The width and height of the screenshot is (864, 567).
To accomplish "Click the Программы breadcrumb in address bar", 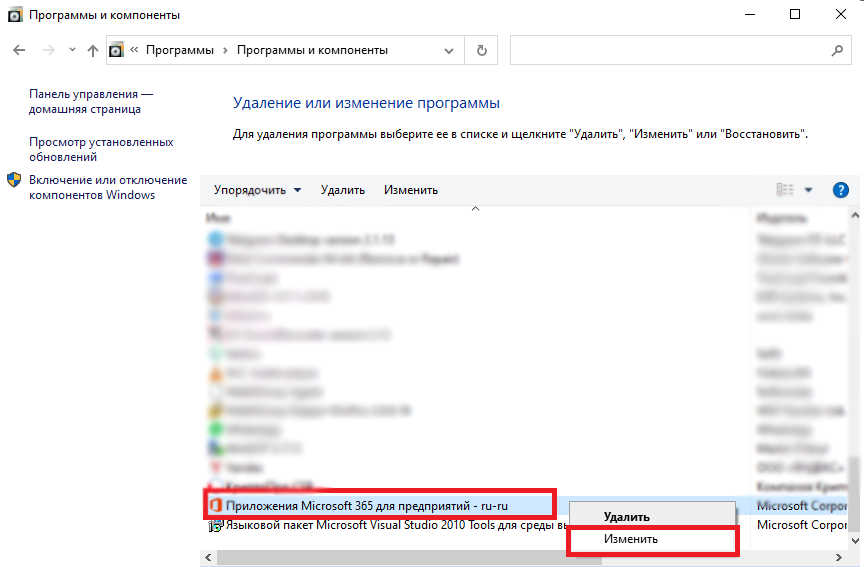I will (178, 50).
